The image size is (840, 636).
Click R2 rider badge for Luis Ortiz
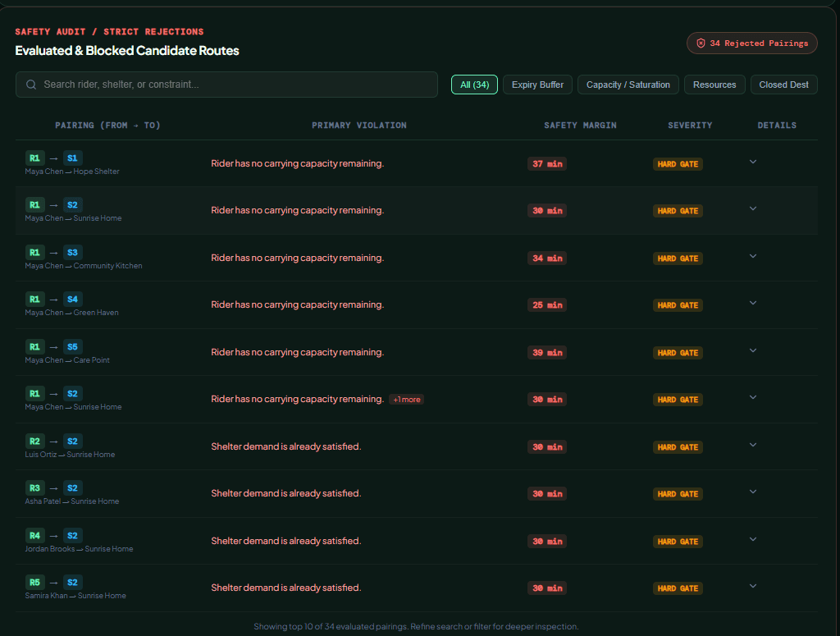click(34, 441)
